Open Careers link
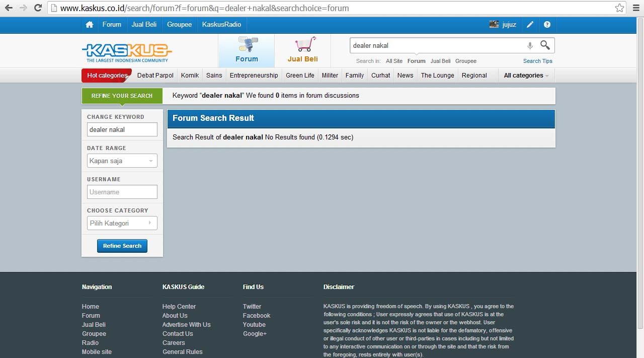The image size is (644, 358). tap(174, 342)
